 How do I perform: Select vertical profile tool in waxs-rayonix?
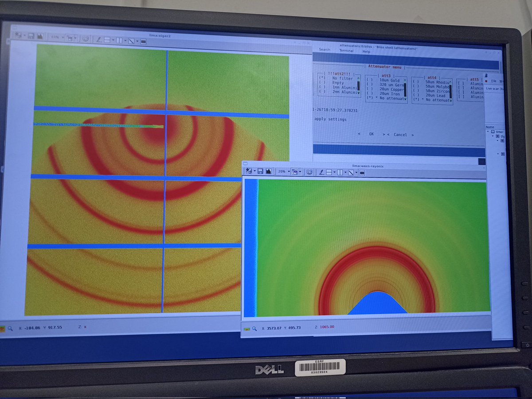340,172
